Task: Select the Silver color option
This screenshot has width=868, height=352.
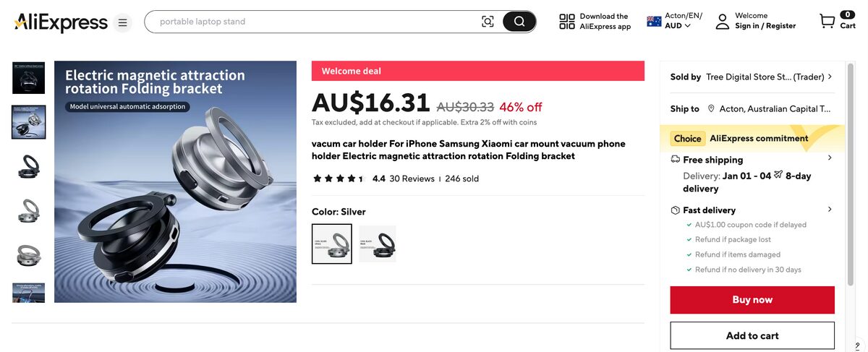Action: pos(332,244)
